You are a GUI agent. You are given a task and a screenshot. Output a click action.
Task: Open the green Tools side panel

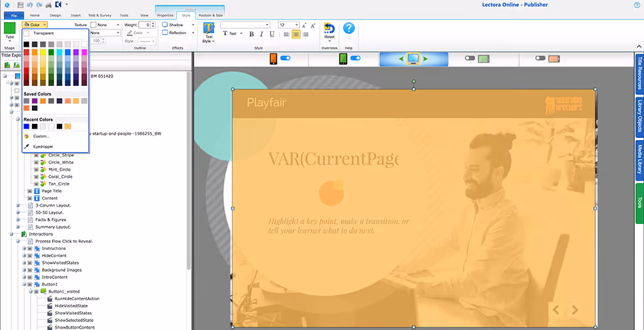(639, 203)
